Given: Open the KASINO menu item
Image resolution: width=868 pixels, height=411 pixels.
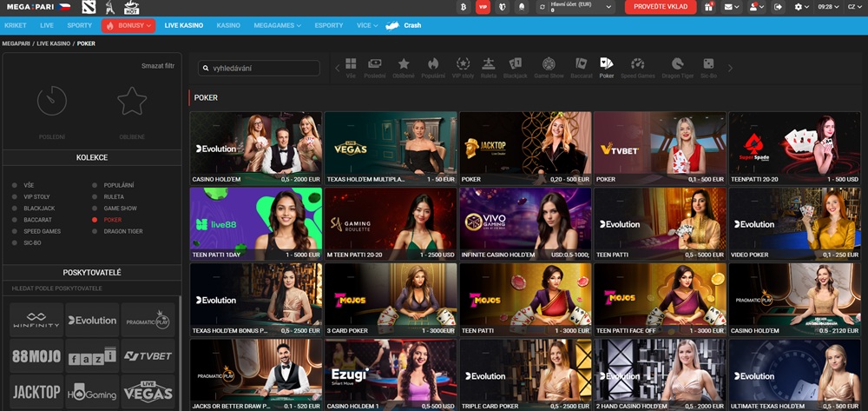Looking at the screenshot, I should (228, 25).
